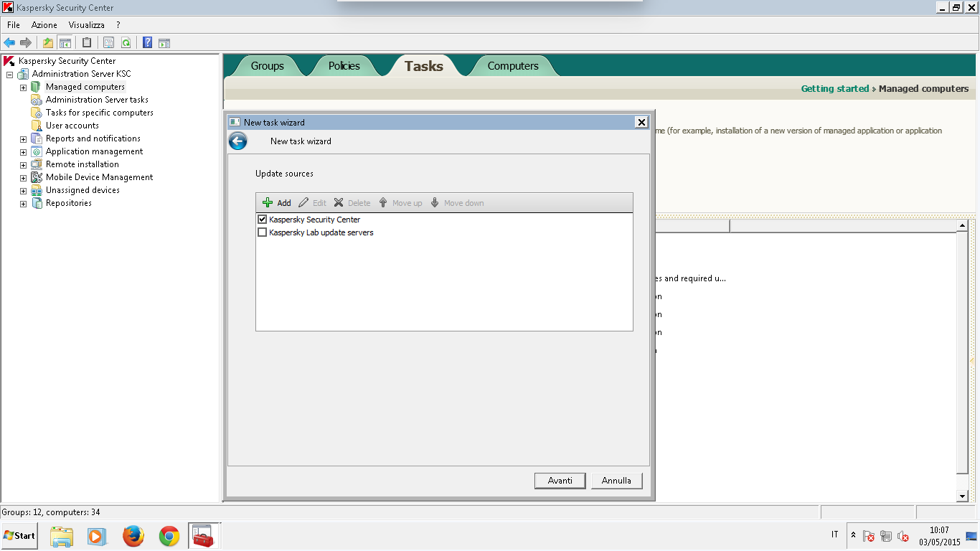Image resolution: width=980 pixels, height=551 pixels.
Task: Click the muted volume tray icon
Action: [903, 536]
